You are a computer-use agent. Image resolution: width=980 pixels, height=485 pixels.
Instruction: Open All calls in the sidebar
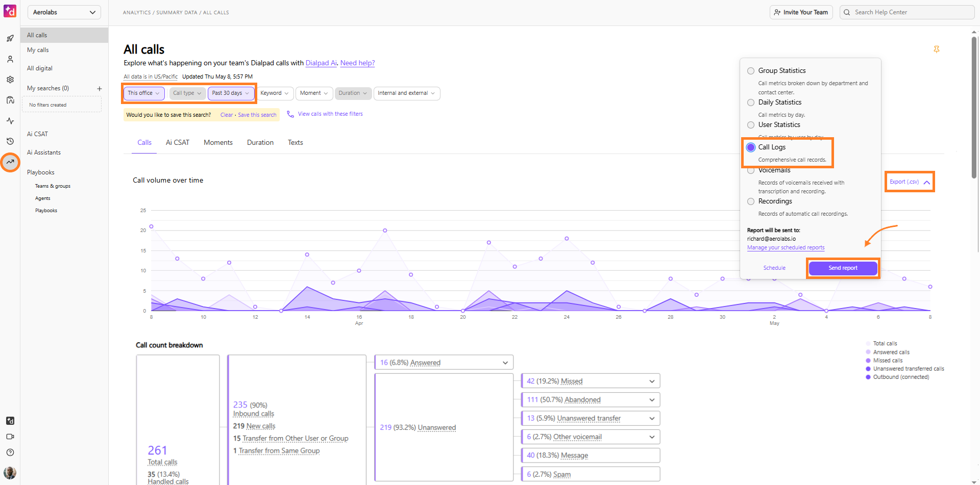64,35
